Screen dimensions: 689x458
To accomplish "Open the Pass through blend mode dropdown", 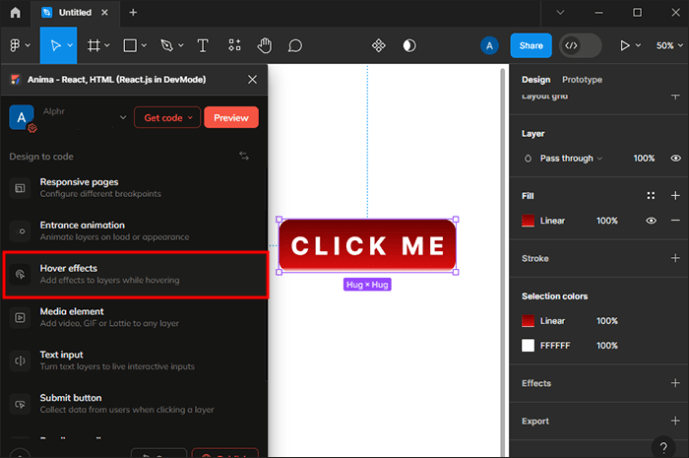I will (x=571, y=158).
